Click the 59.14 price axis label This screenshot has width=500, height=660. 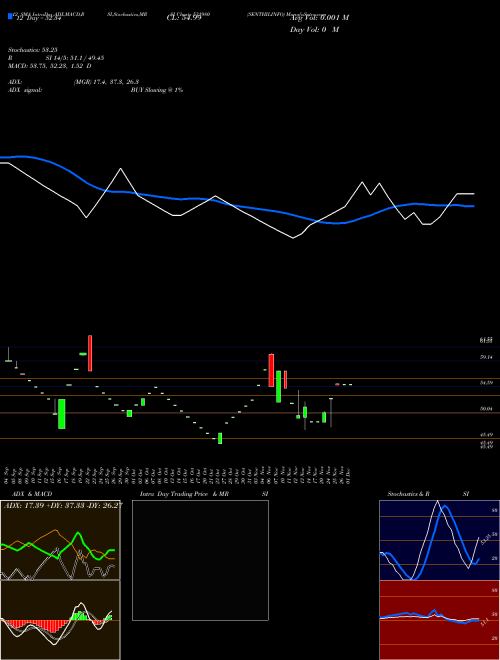486,357
